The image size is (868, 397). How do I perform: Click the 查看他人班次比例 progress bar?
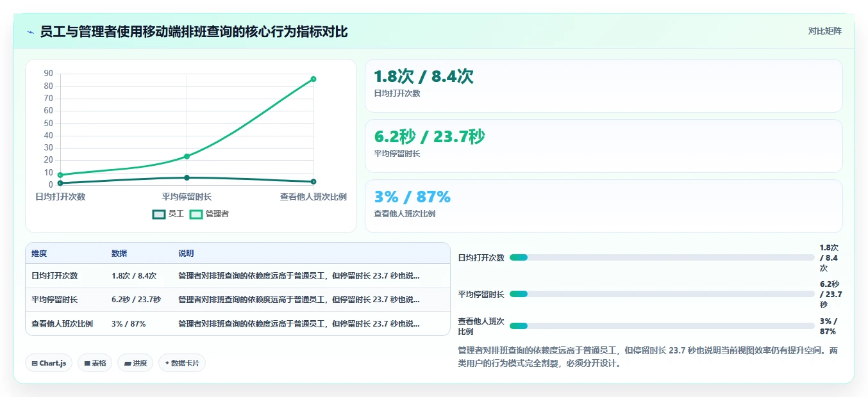[662, 326]
